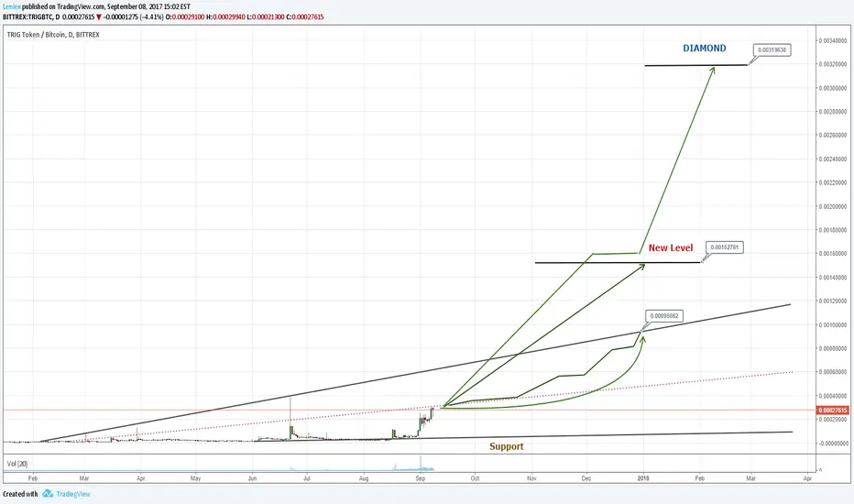
Task: Click the 0.00152761 price callout
Action: point(725,247)
